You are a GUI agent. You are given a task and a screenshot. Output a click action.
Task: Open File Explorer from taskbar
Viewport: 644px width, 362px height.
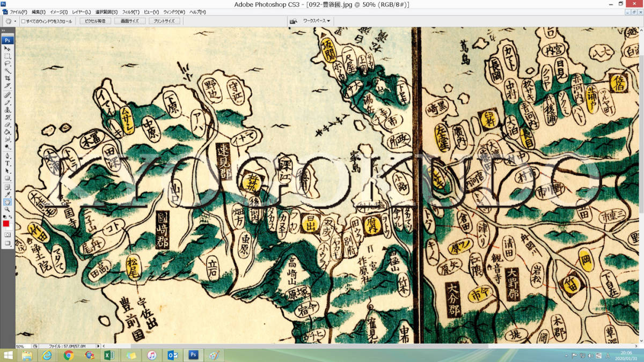click(x=27, y=356)
